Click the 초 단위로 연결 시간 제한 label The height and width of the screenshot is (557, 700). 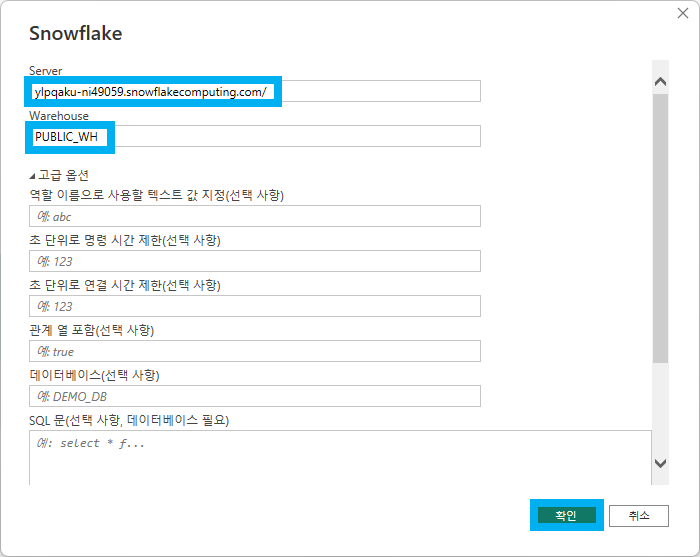[x=125, y=285]
